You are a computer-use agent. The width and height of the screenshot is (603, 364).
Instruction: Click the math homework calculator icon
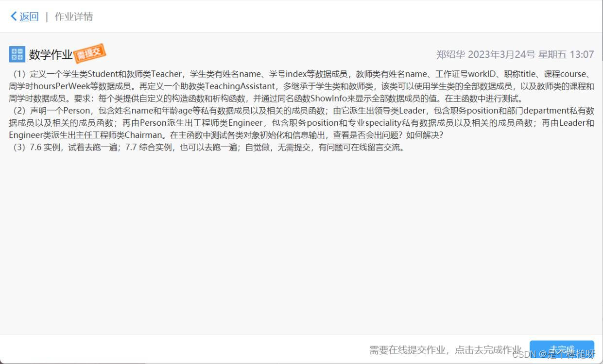pos(17,54)
